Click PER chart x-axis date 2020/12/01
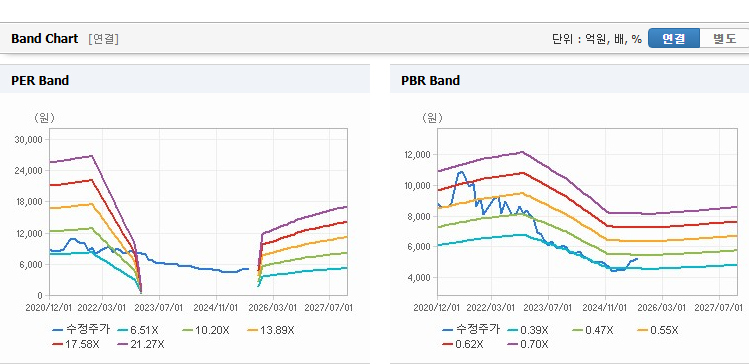 [x=49, y=307]
